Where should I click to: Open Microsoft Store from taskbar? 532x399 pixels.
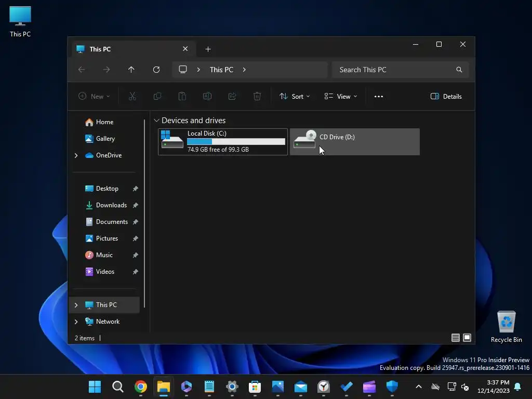[x=255, y=387]
